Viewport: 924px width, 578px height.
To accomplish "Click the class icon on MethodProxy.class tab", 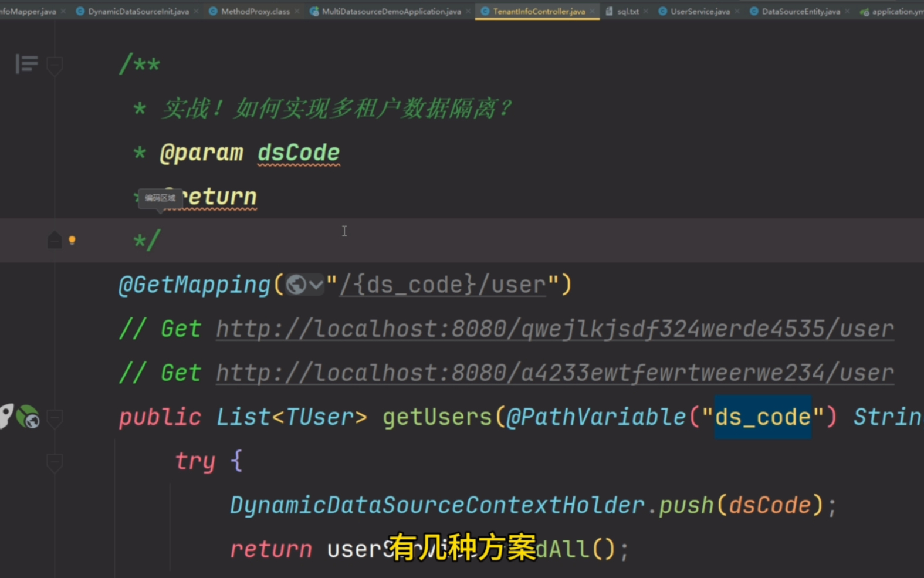I will pos(213,11).
